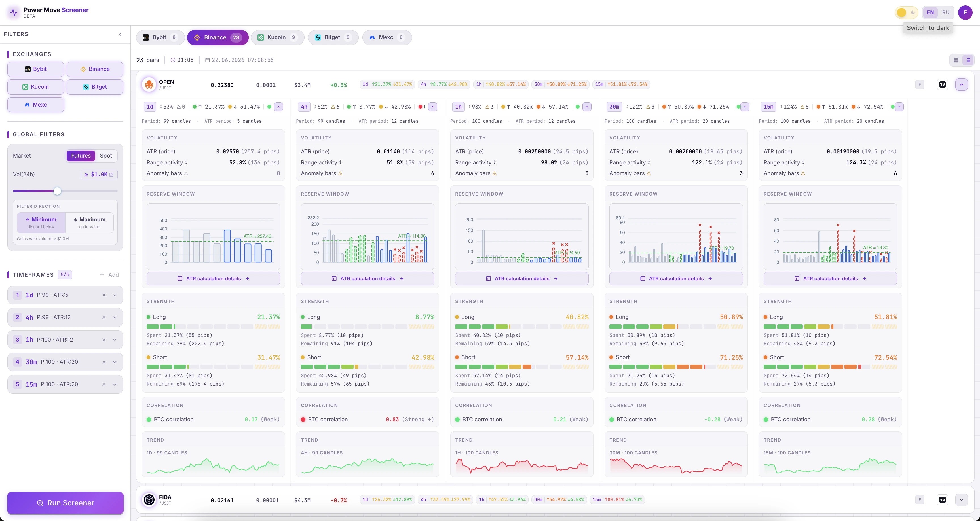The image size is (980, 521).
Task: Collapse the OPEN/USDT row details
Action: point(961,84)
